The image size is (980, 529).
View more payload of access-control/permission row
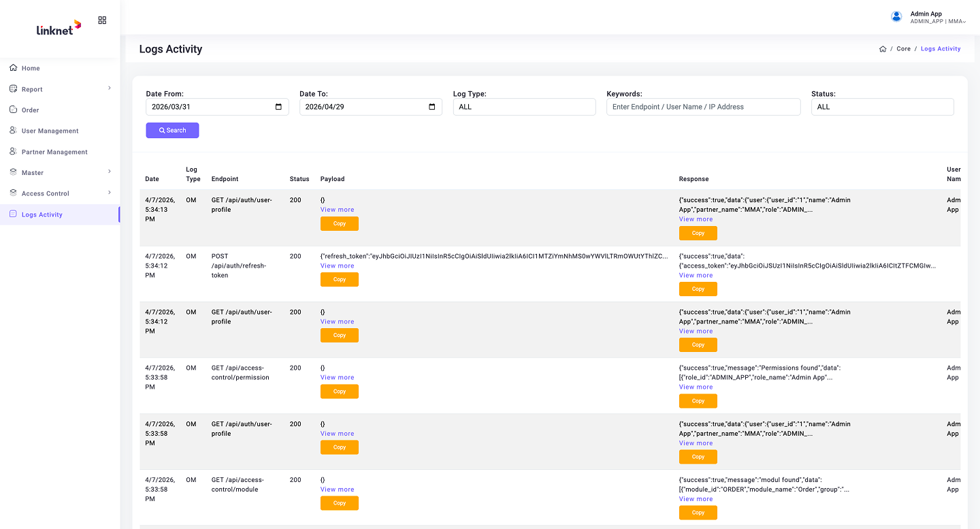click(x=338, y=377)
